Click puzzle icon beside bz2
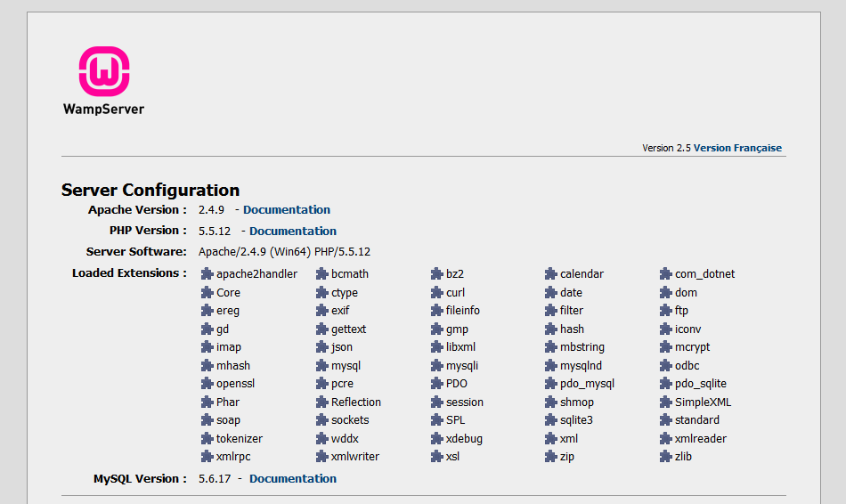This screenshot has width=846, height=504. point(437,274)
